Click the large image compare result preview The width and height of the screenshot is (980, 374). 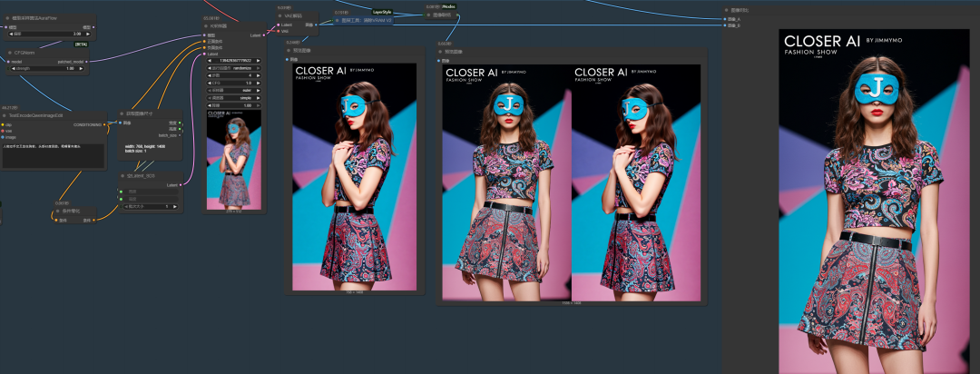pyautogui.click(x=874, y=202)
